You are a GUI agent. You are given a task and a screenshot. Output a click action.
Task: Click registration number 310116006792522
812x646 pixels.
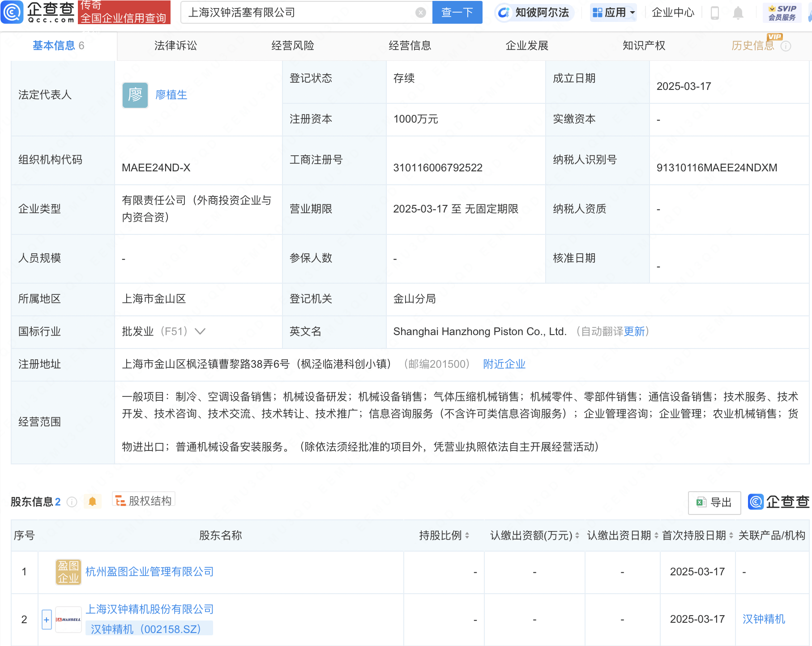438,168
